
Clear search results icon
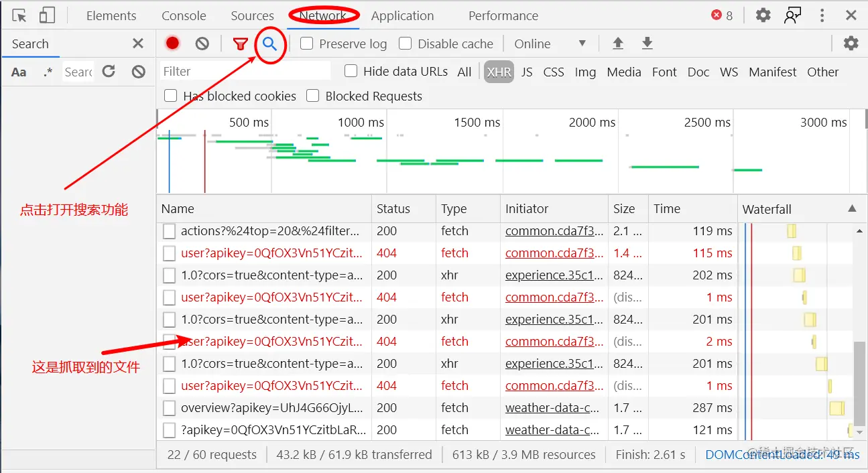[138, 71]
